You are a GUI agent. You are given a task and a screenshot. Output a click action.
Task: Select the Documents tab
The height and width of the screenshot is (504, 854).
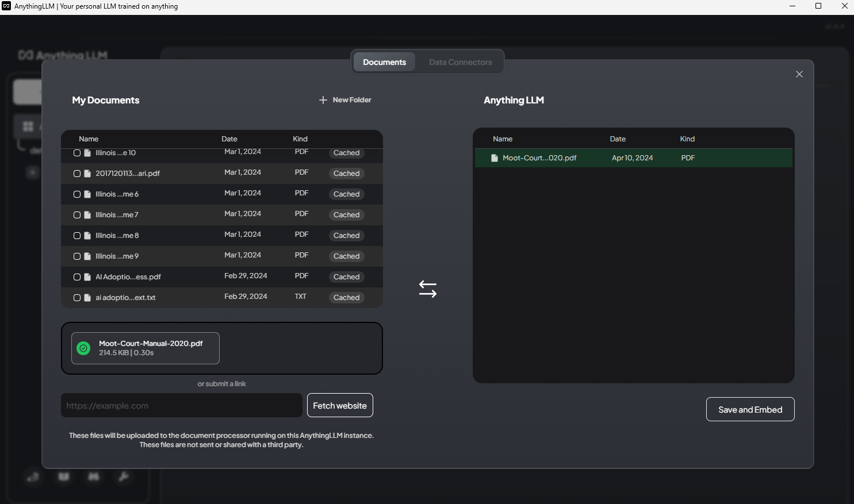(384, 62)
